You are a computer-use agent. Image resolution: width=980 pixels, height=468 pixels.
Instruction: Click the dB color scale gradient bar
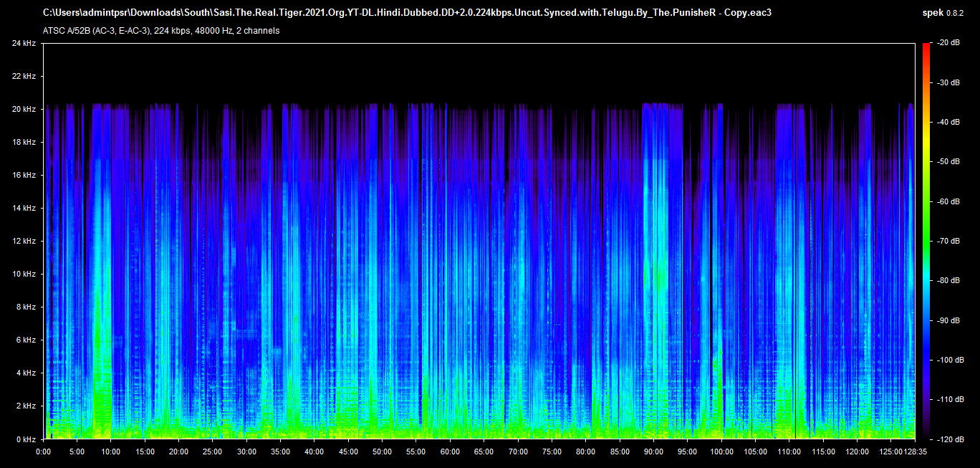(x=926, y=241)
